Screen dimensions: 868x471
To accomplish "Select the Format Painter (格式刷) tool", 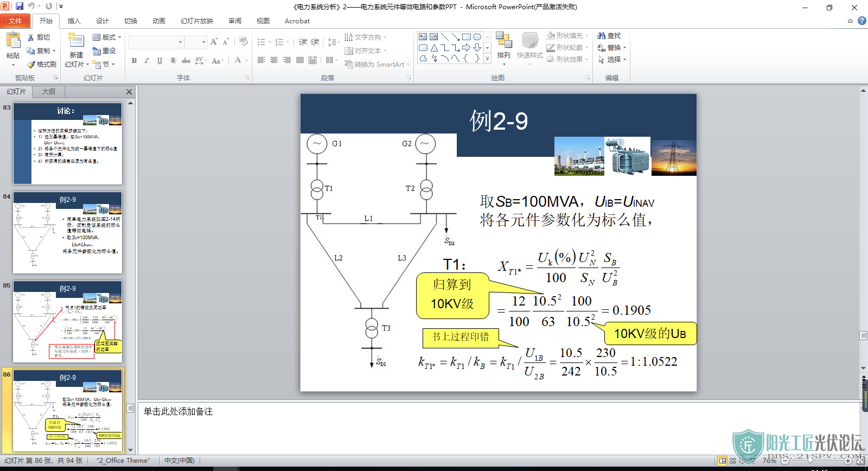I will tap(41, 64).
